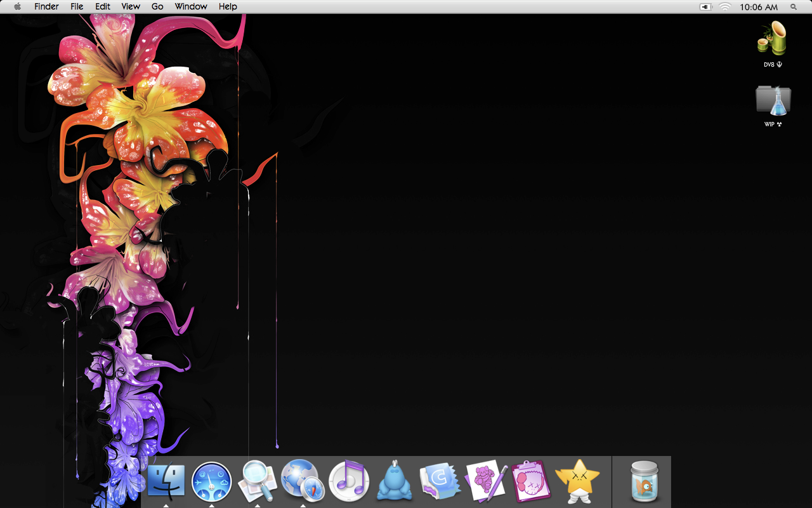812x508 pixels.
Task: Open the Finder menu
Action: point(46,6)
